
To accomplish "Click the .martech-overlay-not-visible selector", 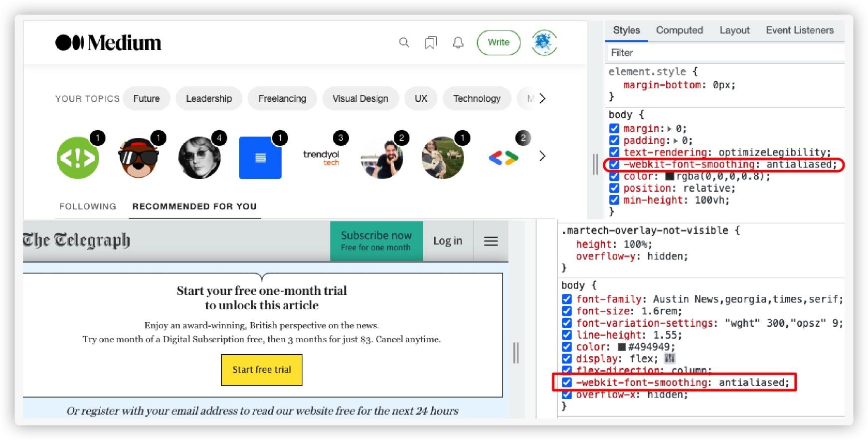I will click(x=645, y=230).
